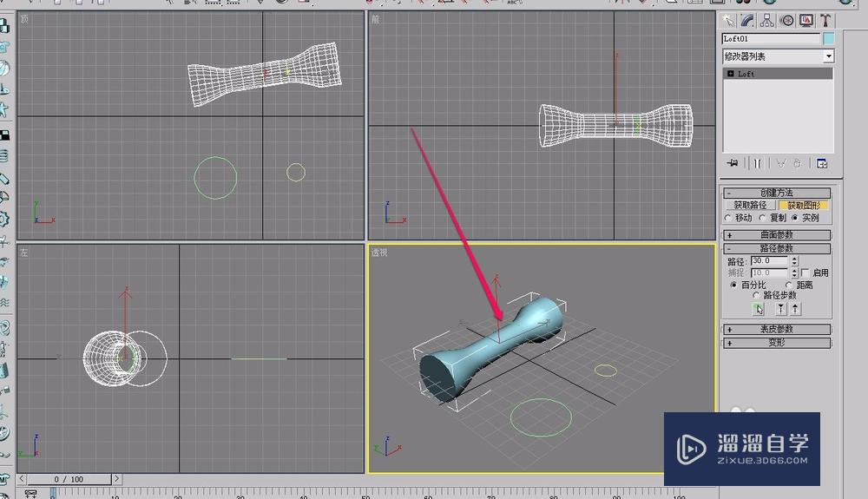Screen dimensions: 868x499
Task: Expand the 变形 rollout
Action: pos(777,343)
